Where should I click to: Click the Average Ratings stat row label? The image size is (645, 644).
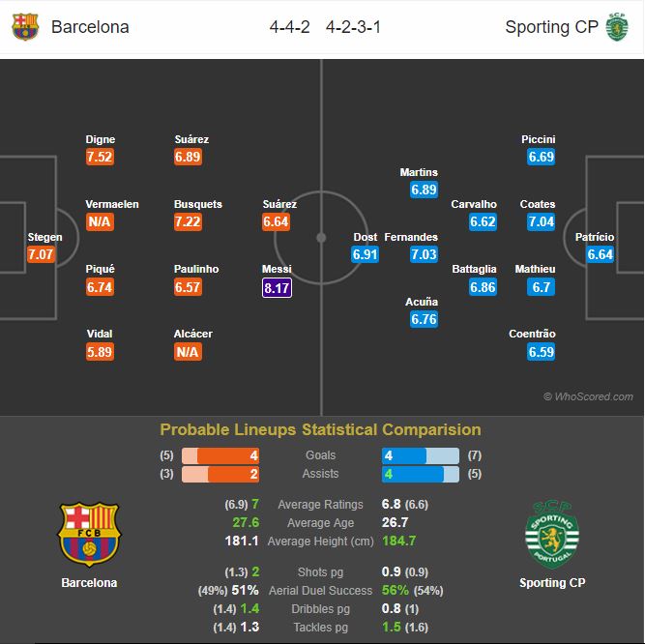[320, 505]
